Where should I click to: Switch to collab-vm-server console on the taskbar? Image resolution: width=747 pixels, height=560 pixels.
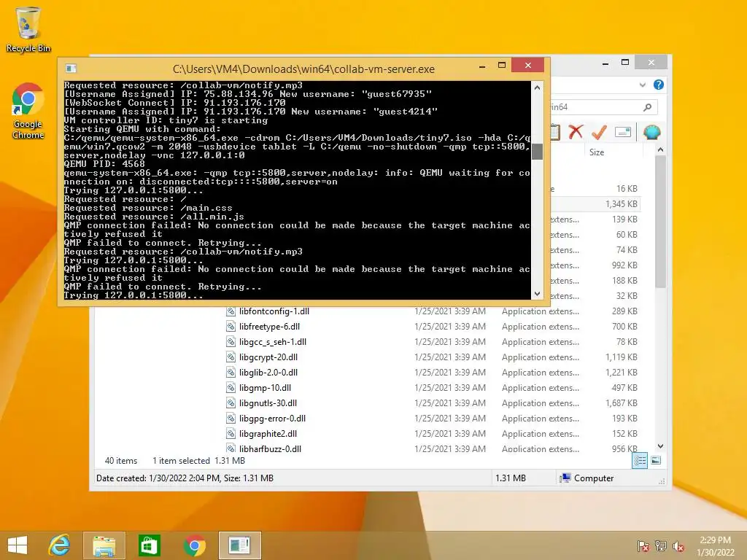click(x=239, y=545)
